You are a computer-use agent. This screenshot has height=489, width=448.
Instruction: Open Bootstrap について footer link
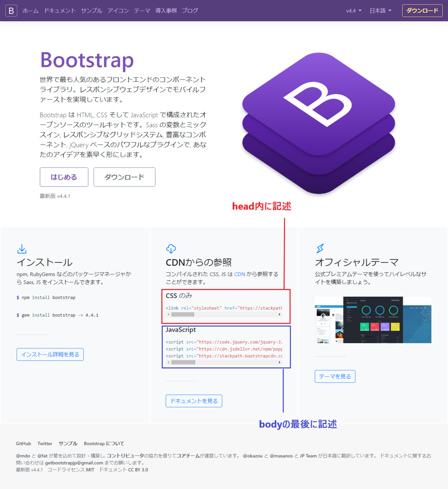[104, 443]
